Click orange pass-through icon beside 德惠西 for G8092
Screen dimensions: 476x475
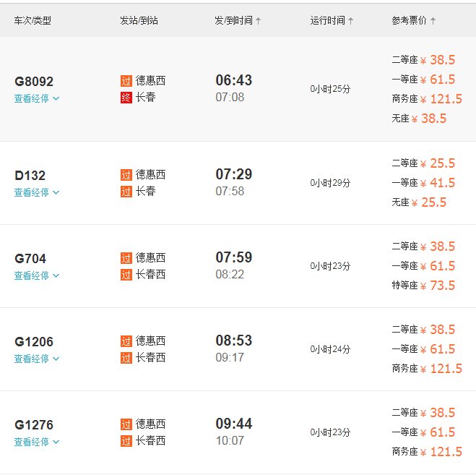(x=126, y=81)
